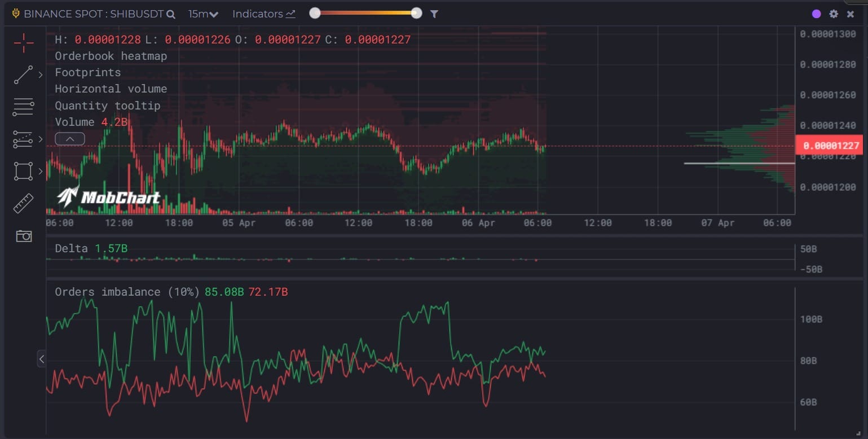Image resolution: width=868 pixels, height=439 pixels.
Task: Open chart settings gear
Action: coord(834,14)
